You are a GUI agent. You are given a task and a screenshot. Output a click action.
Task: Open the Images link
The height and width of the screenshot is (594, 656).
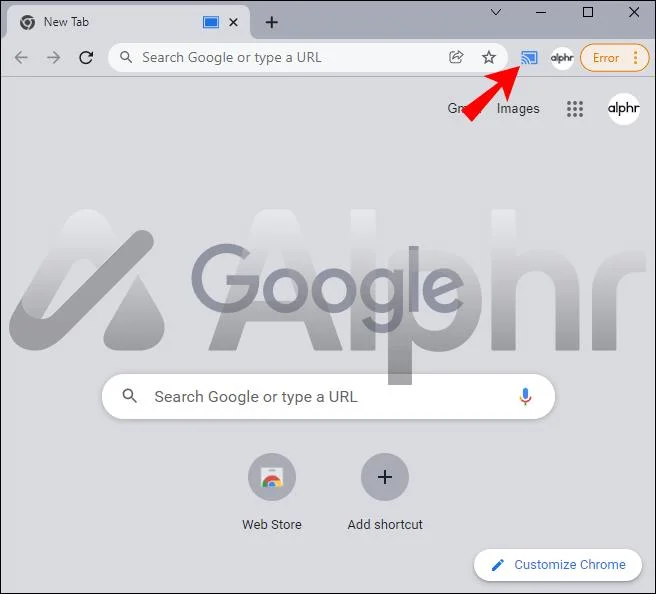518,108
